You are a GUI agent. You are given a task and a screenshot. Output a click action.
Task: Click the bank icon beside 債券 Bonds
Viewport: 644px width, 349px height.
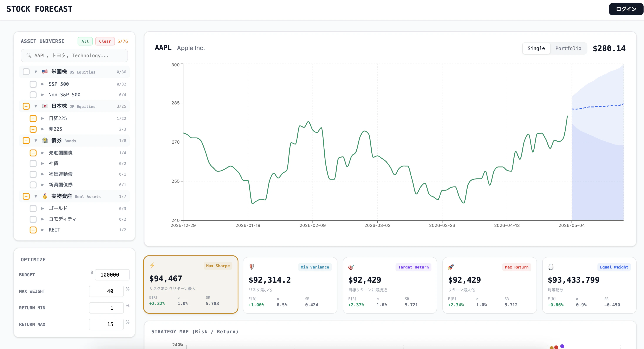(45, 141)
